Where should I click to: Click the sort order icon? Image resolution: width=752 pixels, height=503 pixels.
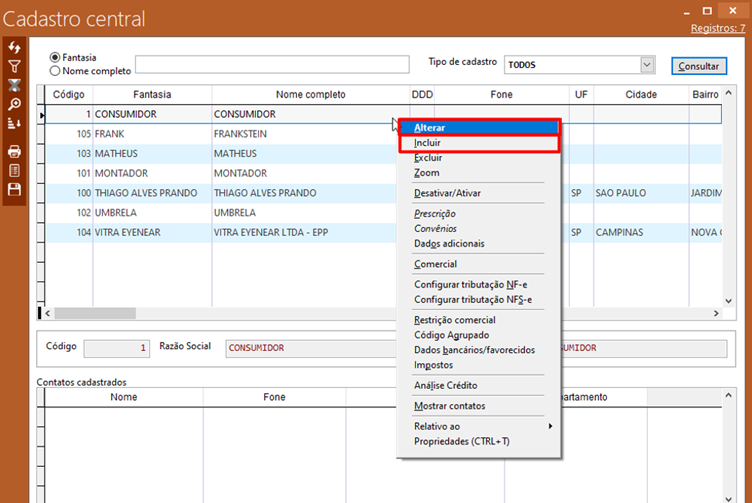pyautogui.click(x=14, y=124)
